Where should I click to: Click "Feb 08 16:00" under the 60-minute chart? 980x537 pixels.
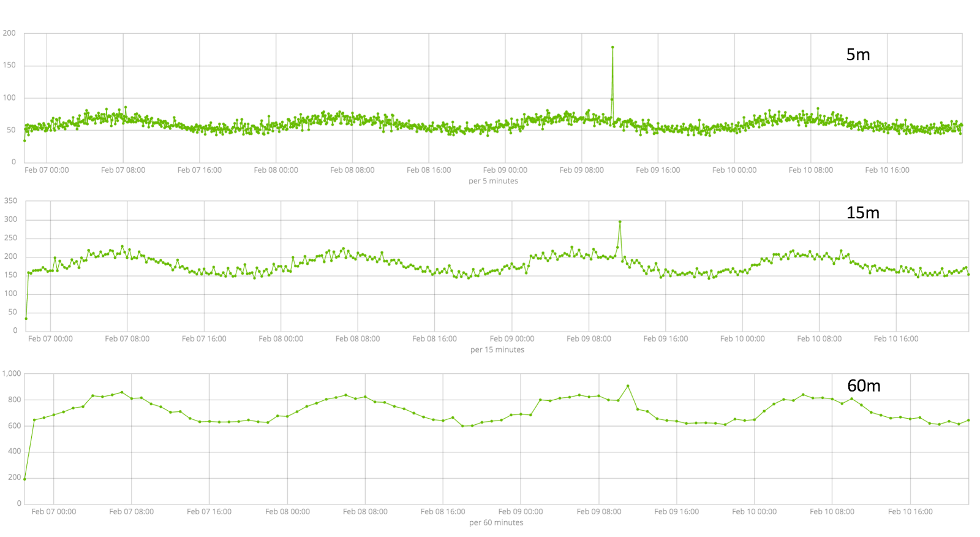[443, 511]
